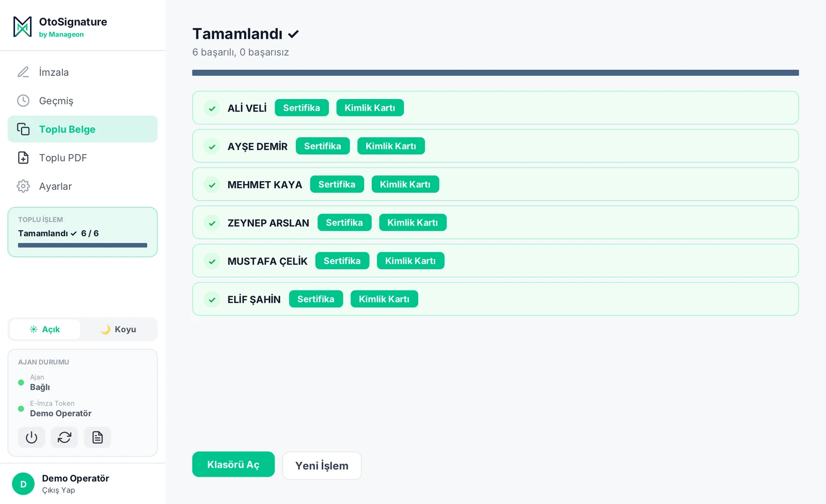
Task: Click the Toplu İşlem progress bar card
Action: click(83, 232)
